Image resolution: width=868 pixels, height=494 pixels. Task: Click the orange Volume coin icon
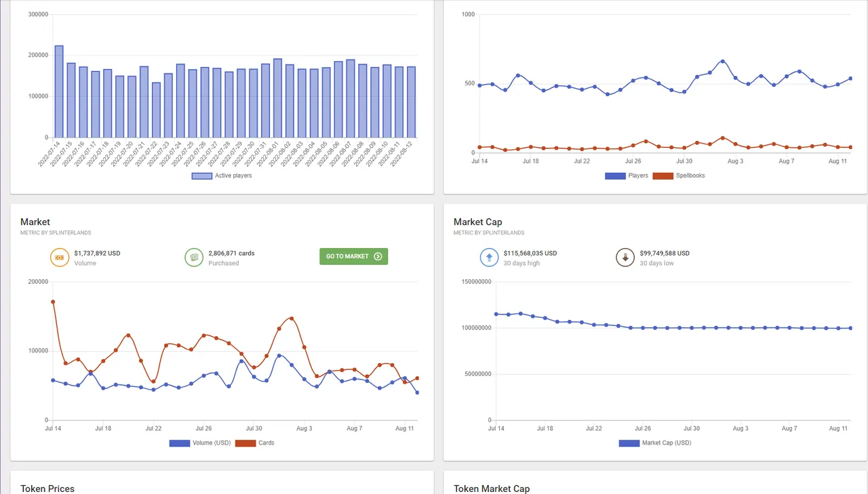click(x=60, y=258)
